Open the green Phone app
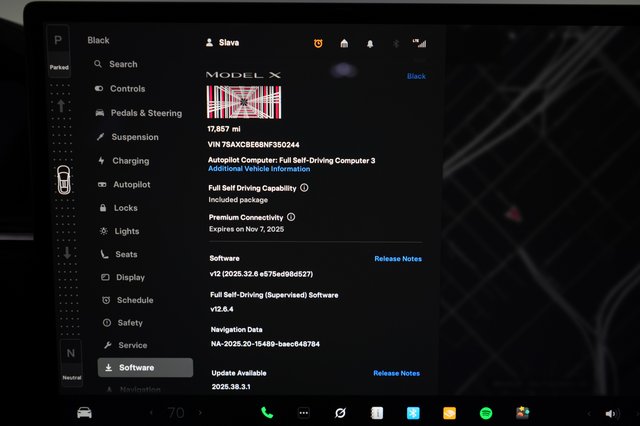640x426 pixels. pos(267,413)
